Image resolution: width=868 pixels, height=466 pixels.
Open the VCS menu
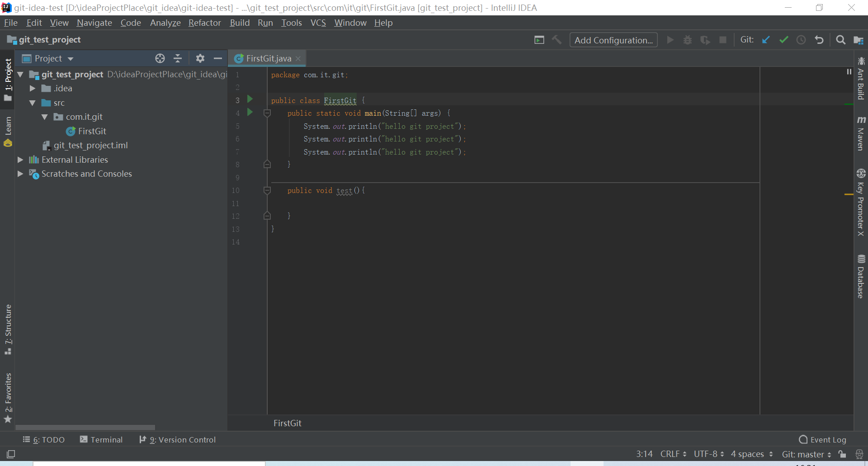(x=318, y=23)
